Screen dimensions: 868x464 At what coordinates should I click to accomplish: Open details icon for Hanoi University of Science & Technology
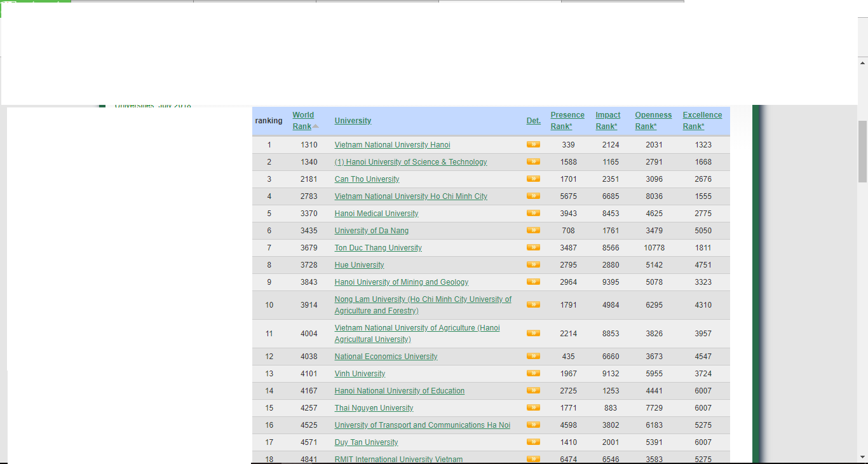click(x=533, y=161)
